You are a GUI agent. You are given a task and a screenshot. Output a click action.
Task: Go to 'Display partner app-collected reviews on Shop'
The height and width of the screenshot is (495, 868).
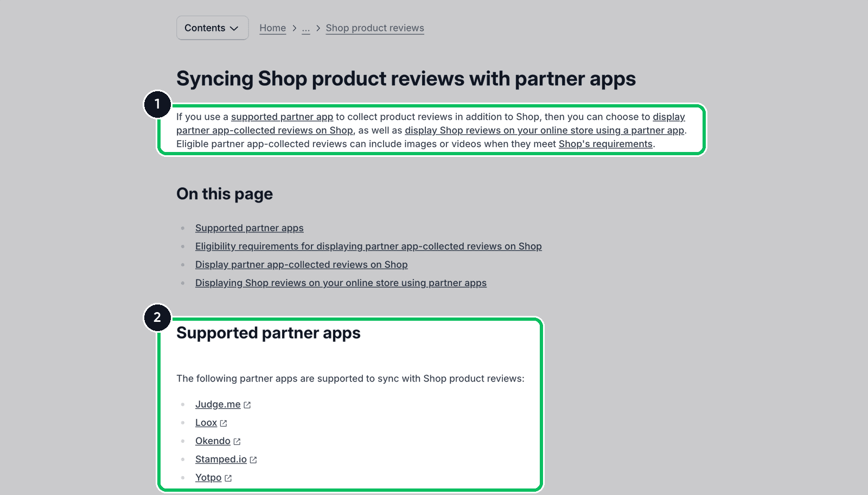pyautogui.click(x=302, y=264)
